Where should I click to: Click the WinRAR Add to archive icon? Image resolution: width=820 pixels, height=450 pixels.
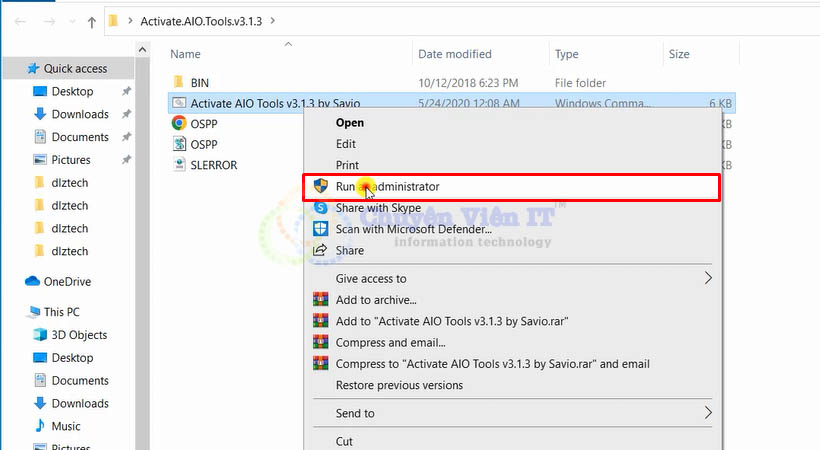click(x=320, y=300)
